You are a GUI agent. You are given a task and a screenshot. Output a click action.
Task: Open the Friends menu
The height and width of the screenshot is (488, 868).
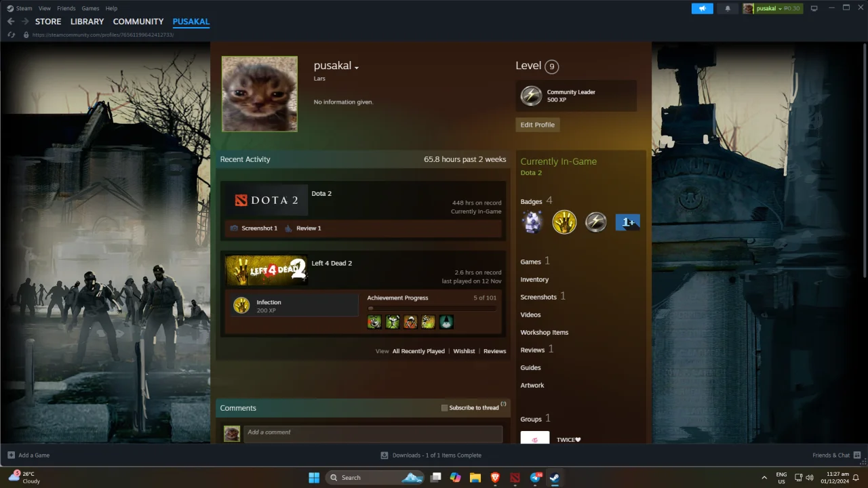66,8
